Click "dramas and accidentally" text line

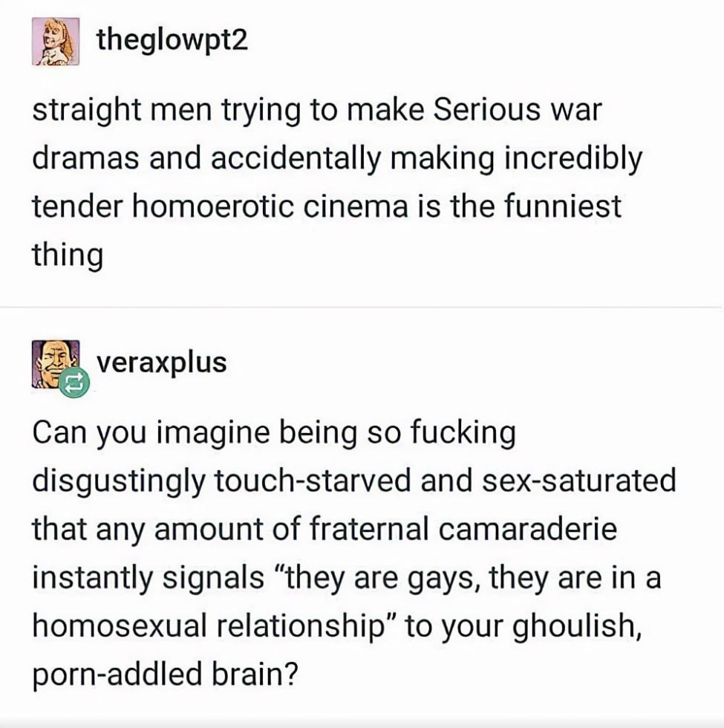pyautogui.click(x=206, y=158)
